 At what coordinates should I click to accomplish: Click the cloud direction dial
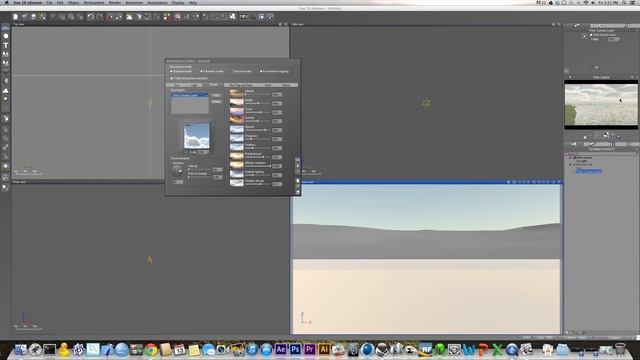(x=178, y=171)
